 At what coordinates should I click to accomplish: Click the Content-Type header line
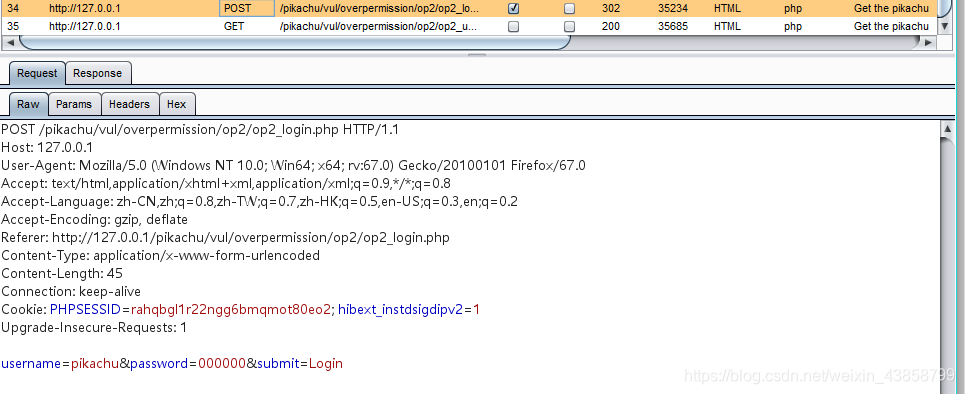click(x=161, y=255)
